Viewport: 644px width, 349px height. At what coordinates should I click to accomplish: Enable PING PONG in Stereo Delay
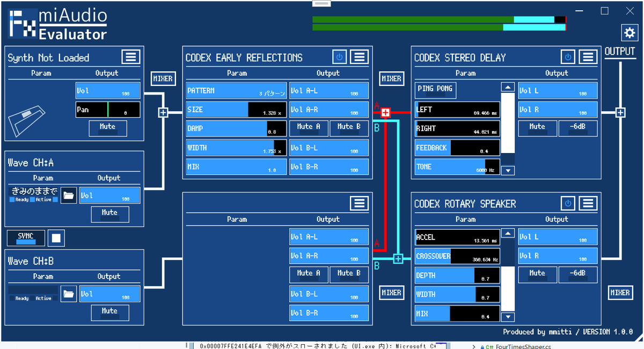pos(435,90)
